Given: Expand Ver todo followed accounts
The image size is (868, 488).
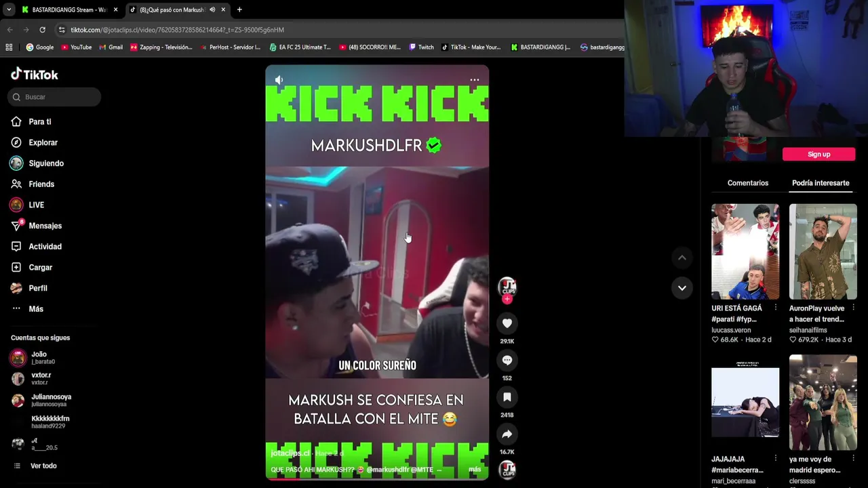Looking at the screenshot, I should click(35, 466).
